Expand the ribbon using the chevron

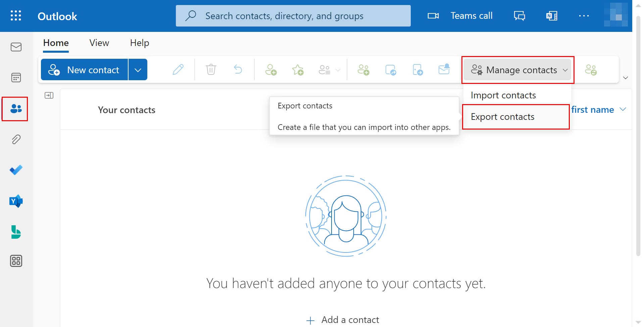pyautogui.click(x=625, y=78)
